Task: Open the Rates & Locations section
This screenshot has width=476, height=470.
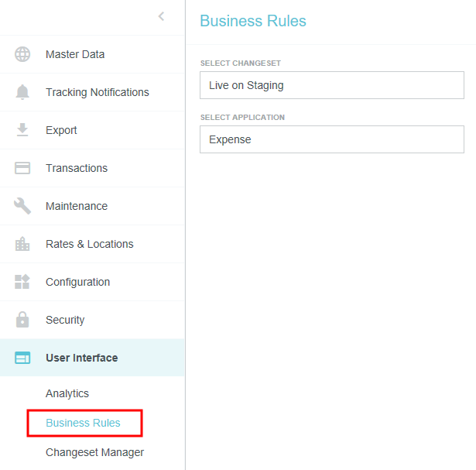Action: (89, 244)
